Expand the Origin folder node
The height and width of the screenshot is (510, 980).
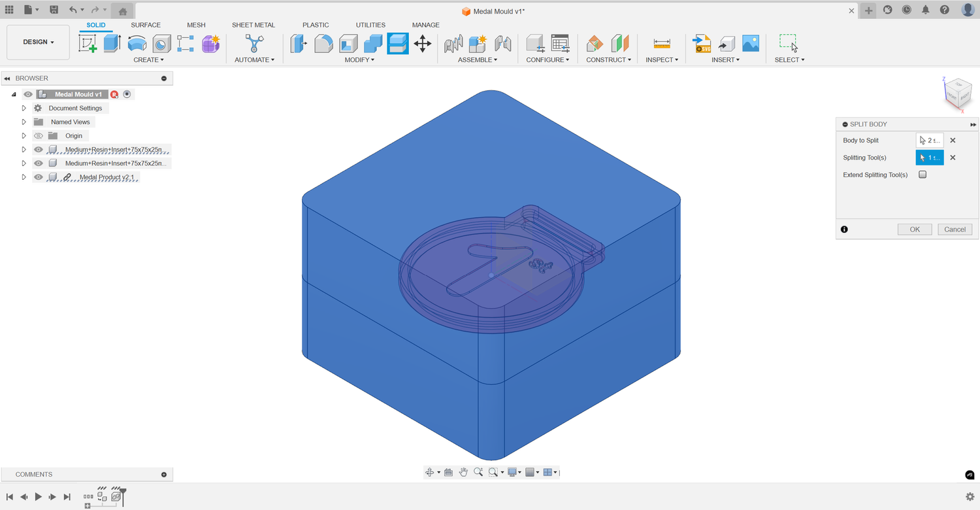tap(24, 136)
